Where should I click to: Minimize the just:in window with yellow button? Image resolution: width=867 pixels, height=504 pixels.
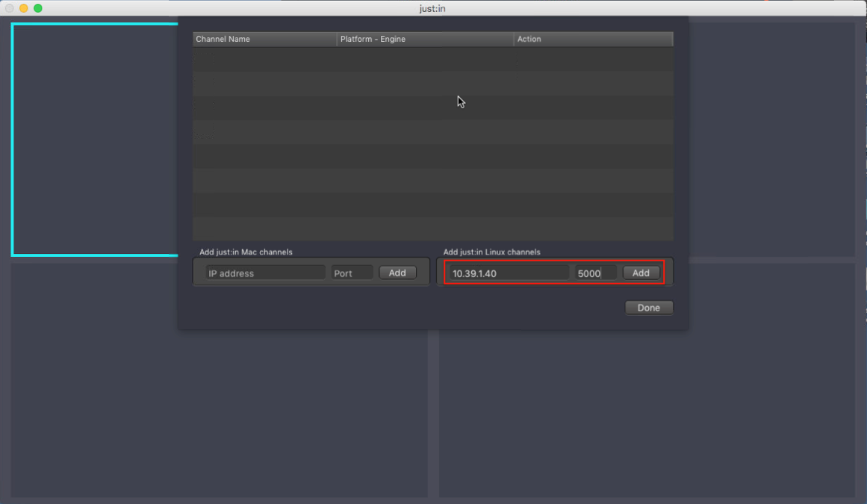click(24, 8)
